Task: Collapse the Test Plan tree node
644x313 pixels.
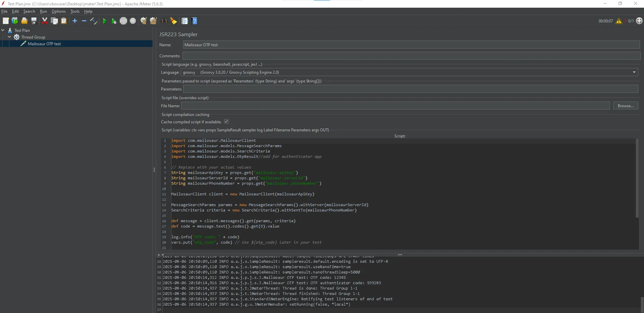Action: click(3, 30)
